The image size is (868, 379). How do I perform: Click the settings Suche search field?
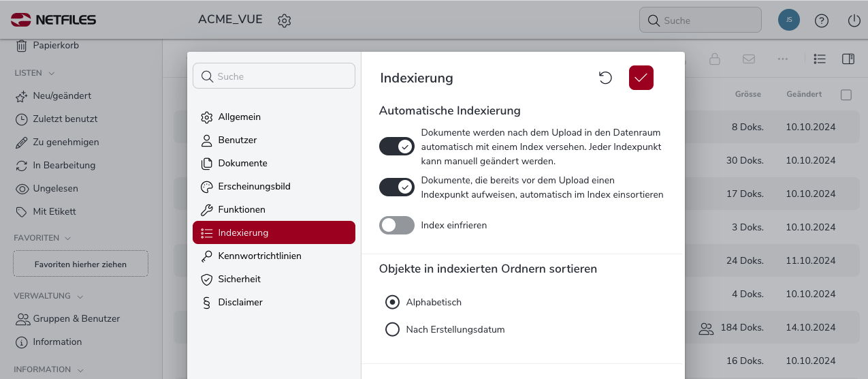point(274,76)
